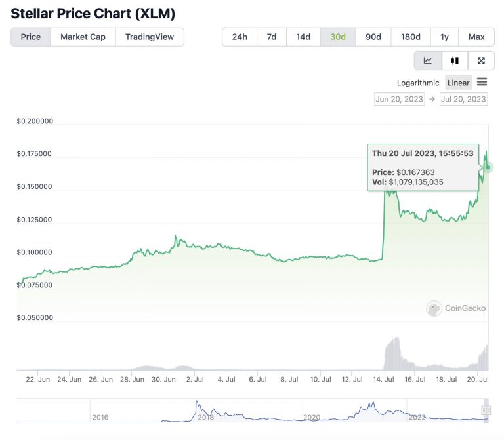Open the TradingView tab
Viewport: 504px width, 440px height.
click(150, 37)
